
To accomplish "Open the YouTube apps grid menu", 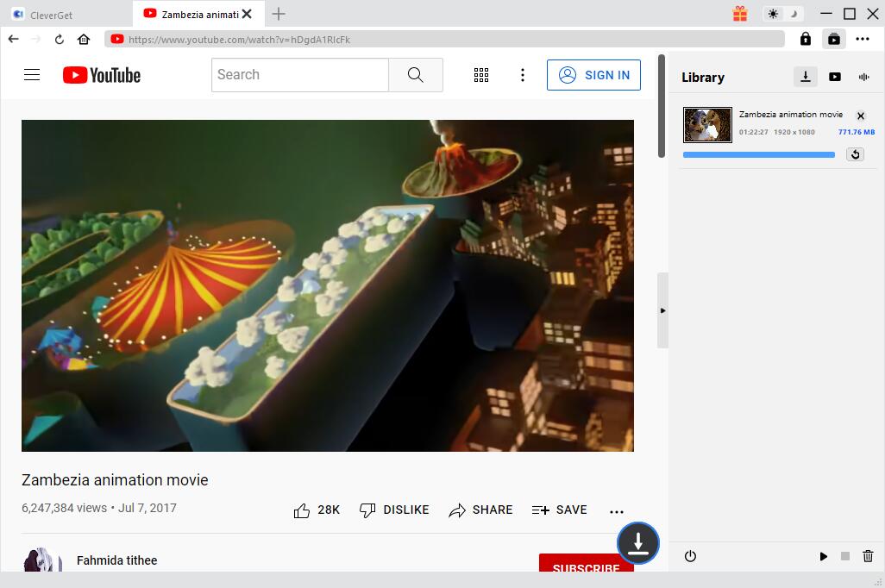I will point(481,75).
